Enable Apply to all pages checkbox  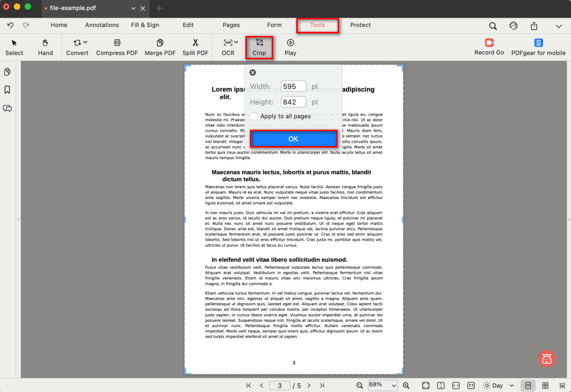pyautogui.click(x=254, y=116)
